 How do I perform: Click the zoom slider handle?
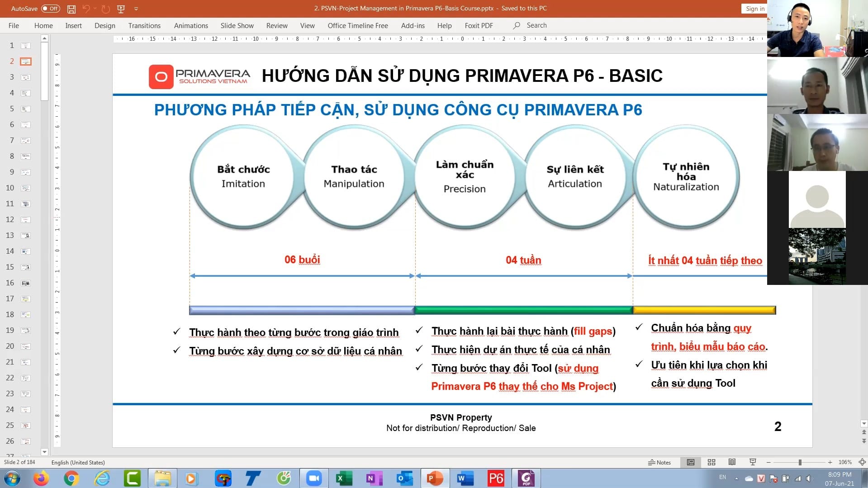(x=800, y=462)
